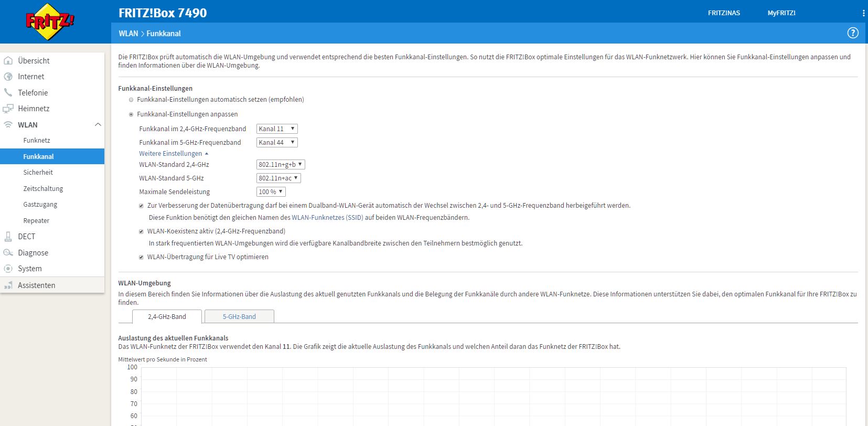Collapse the Weitere Einstellungen section

point(174,154)
